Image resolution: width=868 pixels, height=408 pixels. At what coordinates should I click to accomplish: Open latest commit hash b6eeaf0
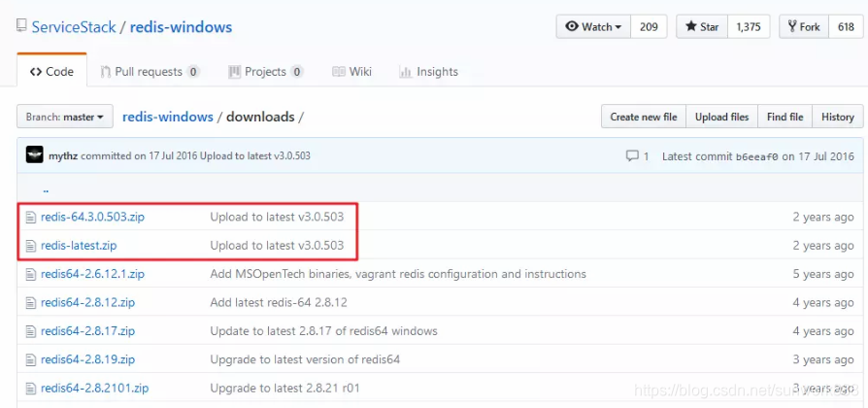756,156
